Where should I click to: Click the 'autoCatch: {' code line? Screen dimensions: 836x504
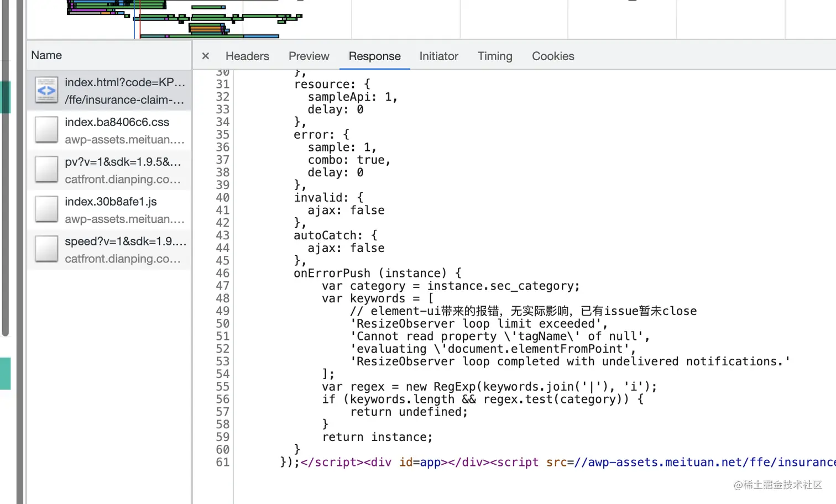[x=336, y=235]
